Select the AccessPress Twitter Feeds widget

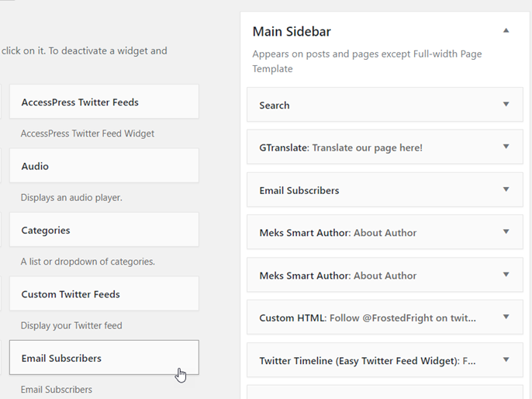[104, 102]
